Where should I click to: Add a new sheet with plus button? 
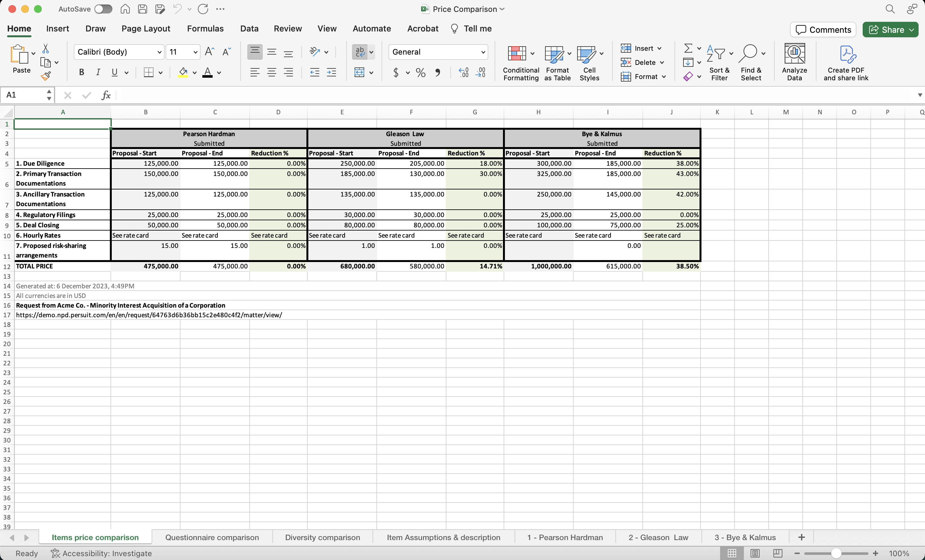(x=801, y=537)
